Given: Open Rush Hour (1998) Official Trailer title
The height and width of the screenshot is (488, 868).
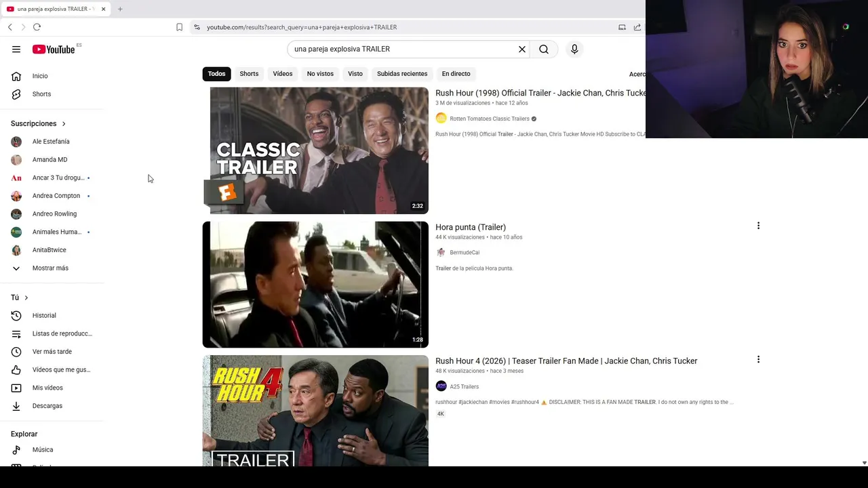Looking at the screenshot, I should [540, 93].
